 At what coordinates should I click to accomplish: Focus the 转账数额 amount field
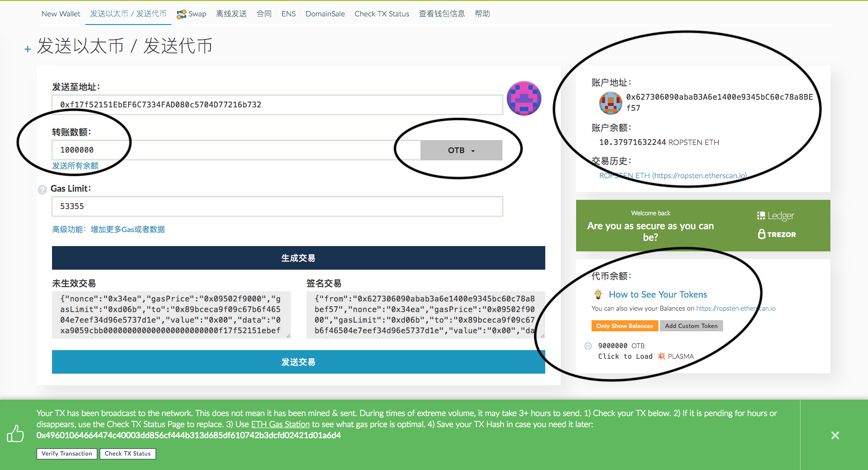point(236,150)
